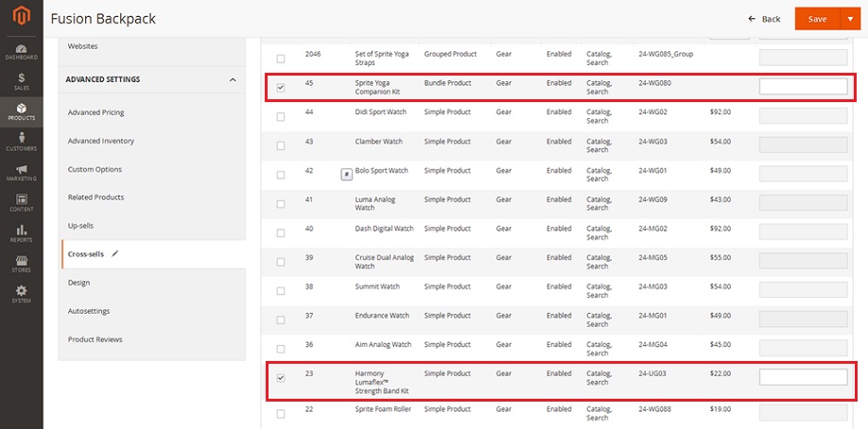
Task: Open the Products sidebar menu
Action: click(21, 112)
